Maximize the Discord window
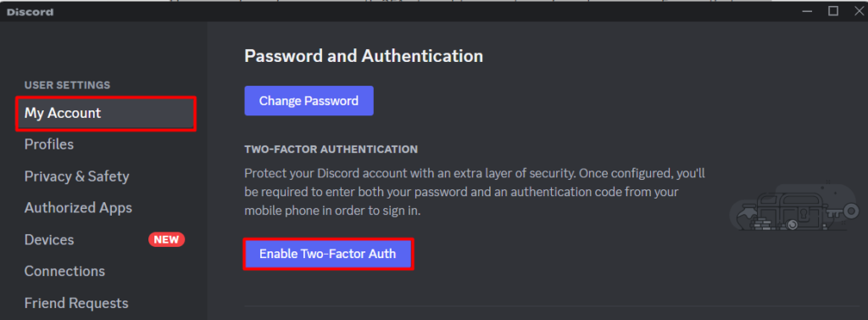Image resolution: width=868 pixels, height=320 pixels. (833, 10)
